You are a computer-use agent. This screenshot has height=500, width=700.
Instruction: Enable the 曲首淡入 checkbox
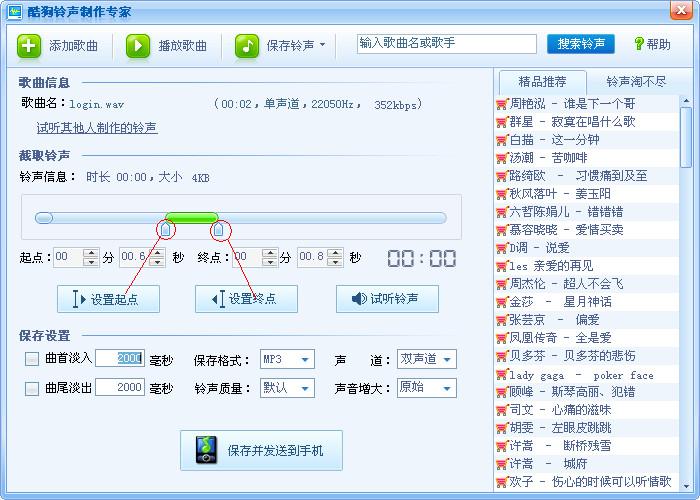pyautogui.click(x=32, y=359)
